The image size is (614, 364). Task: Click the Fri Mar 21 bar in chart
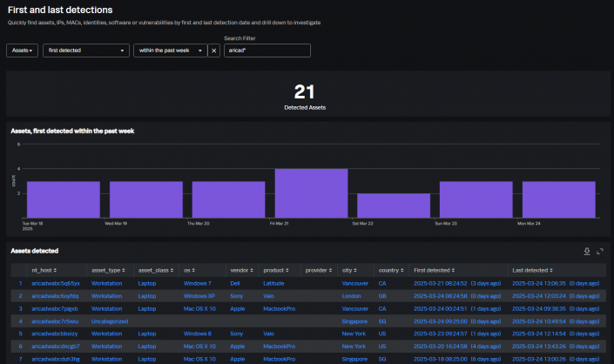(311, 193)
